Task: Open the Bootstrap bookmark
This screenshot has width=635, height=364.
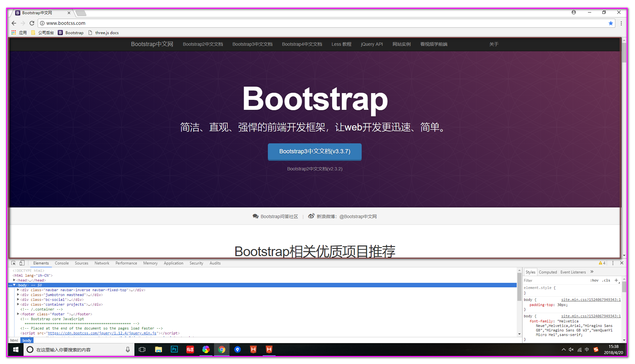Action: [x=71, y=33]
